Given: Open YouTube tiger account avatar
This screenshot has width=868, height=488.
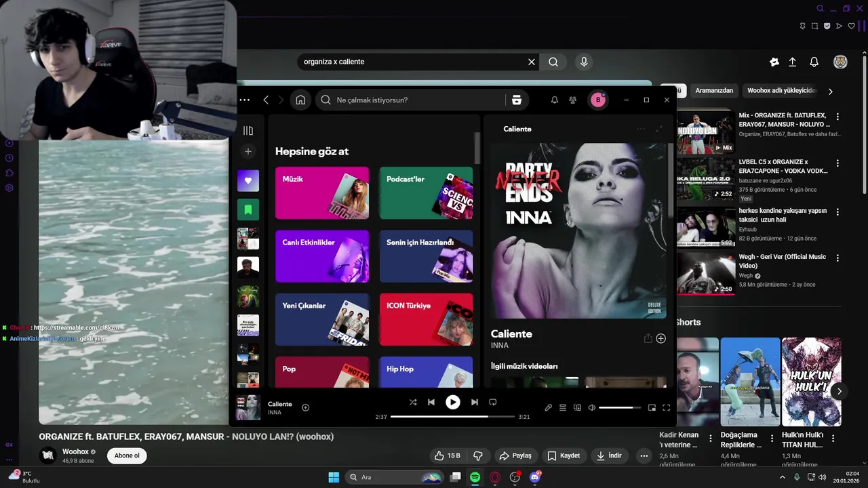Looking at the screenshot, I should point(840,62).
